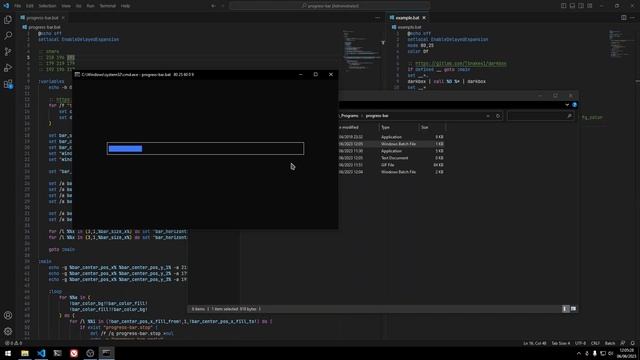Open the Manage gear icon in VS Code

(8, 331)
